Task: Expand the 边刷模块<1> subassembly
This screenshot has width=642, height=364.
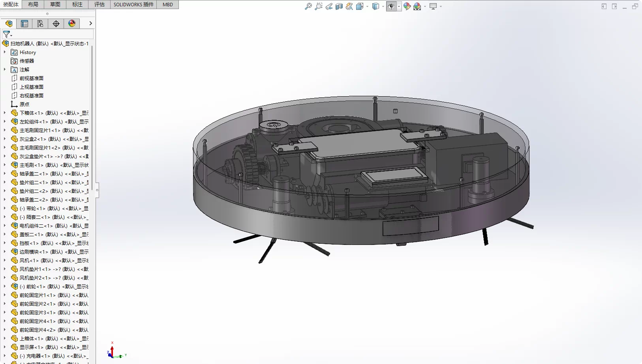Action: click(x=5, y=252)
